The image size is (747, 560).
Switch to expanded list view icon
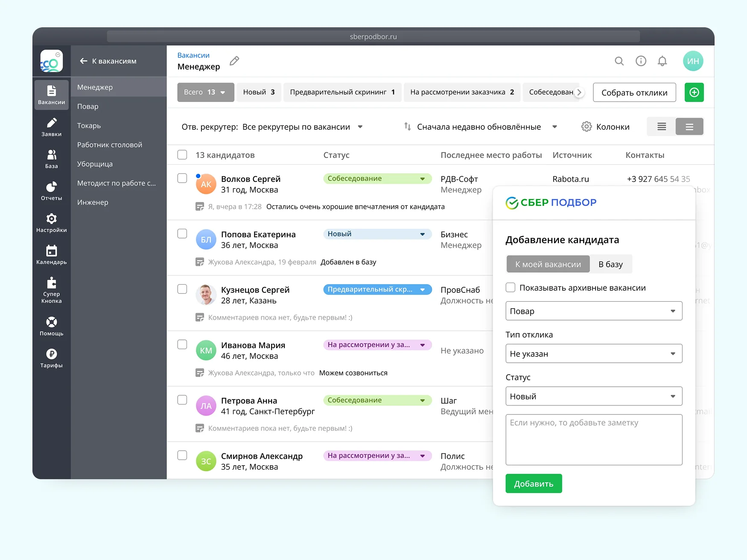tap(689, 127)
